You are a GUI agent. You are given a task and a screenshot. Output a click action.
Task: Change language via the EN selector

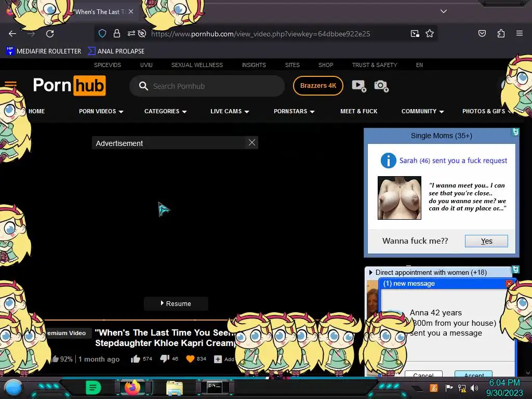coord(419,65)
